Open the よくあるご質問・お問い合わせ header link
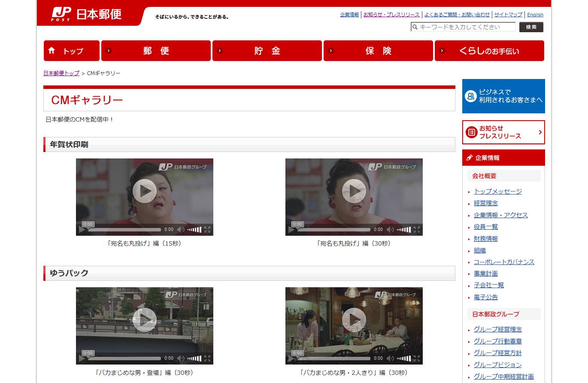The width and height of the screenshot is (588, 383). coord(457,15)
